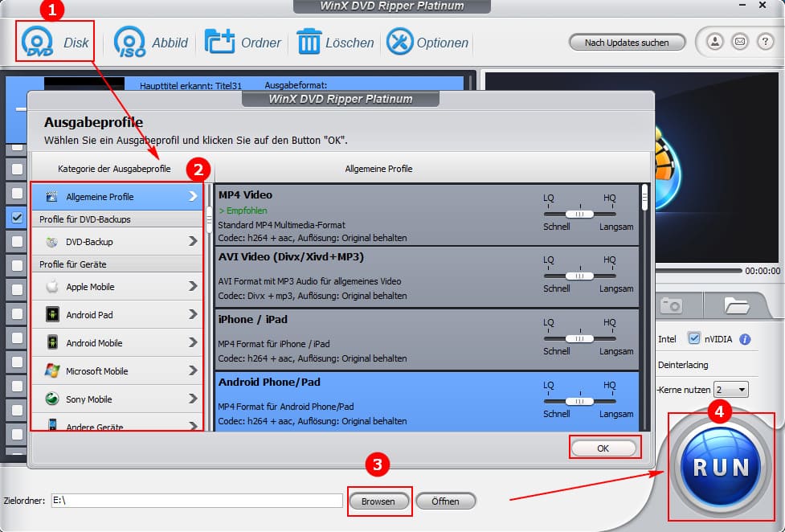The width and height of the screenshot is (785, 532).
Task: Select the AVI Video (Divx/Xivd+MP3) profile
Action: pos(427,277)
